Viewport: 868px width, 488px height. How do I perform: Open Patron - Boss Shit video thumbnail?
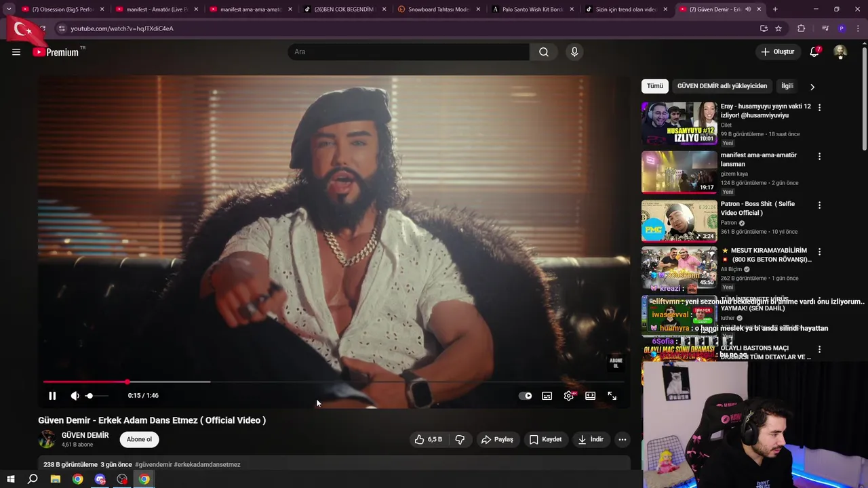(679, 221)
